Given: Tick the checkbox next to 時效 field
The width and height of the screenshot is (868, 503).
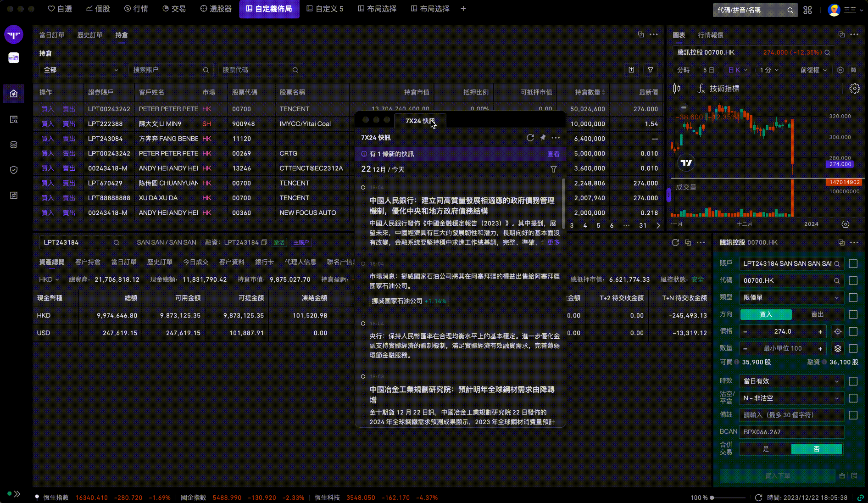Looking at the screenshot, I should (x=853, y=381).
